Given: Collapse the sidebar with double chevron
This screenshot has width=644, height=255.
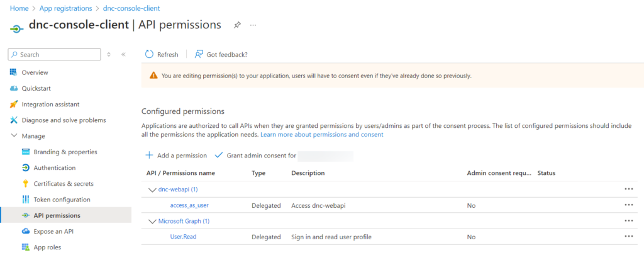Looking at the screenshot, I should 123,54.
